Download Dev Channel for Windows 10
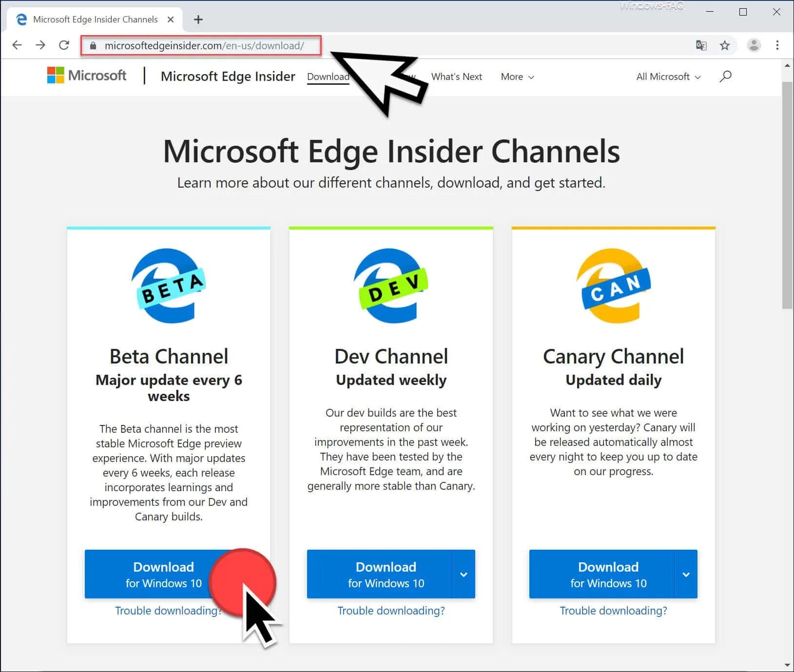 point(380,574)
